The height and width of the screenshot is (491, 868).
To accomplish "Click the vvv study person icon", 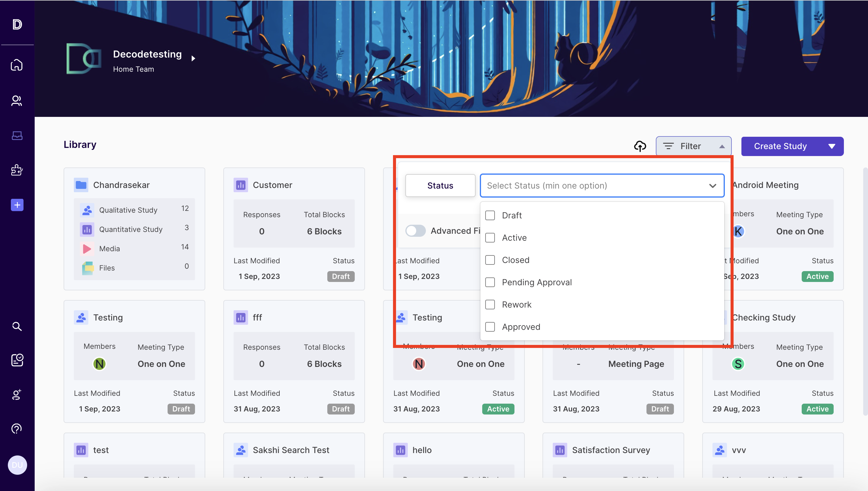I will tap(720, 450).
